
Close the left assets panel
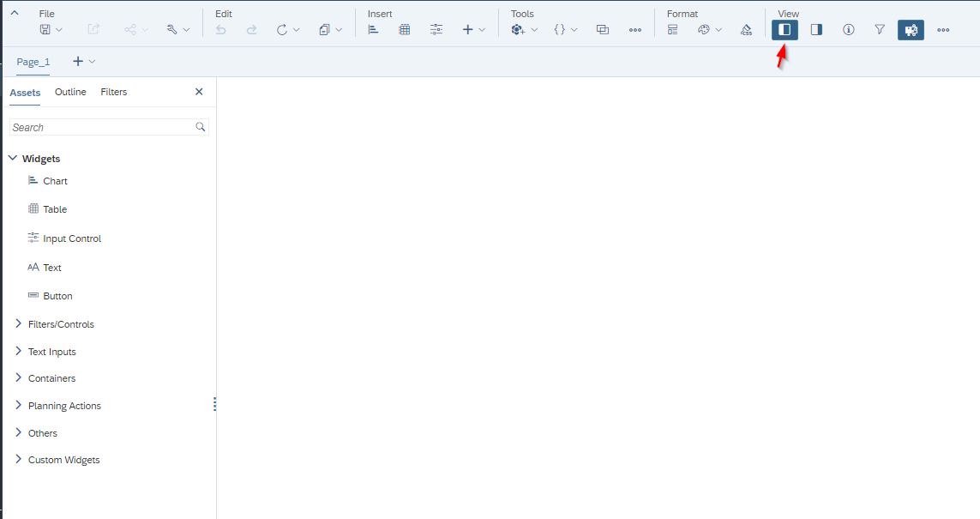199,92
